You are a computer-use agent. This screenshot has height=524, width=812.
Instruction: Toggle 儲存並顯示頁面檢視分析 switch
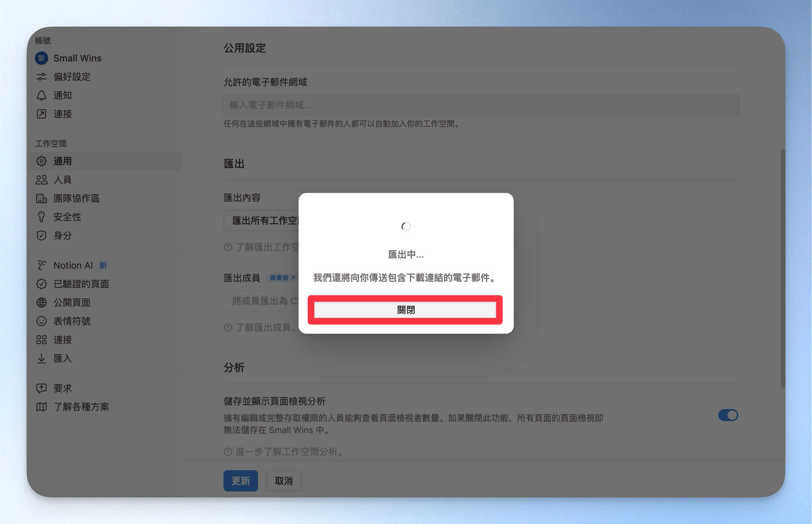pos(728,415)
